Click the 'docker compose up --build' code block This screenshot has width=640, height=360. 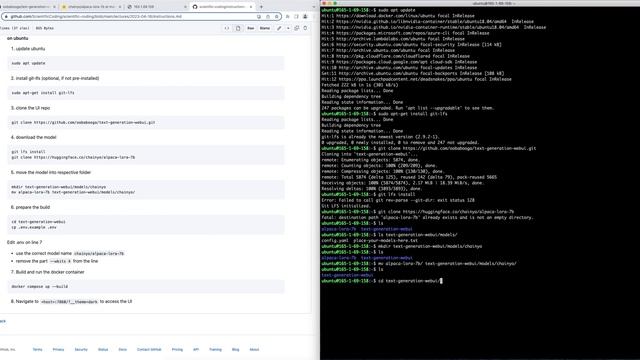[x=146, y=287]
